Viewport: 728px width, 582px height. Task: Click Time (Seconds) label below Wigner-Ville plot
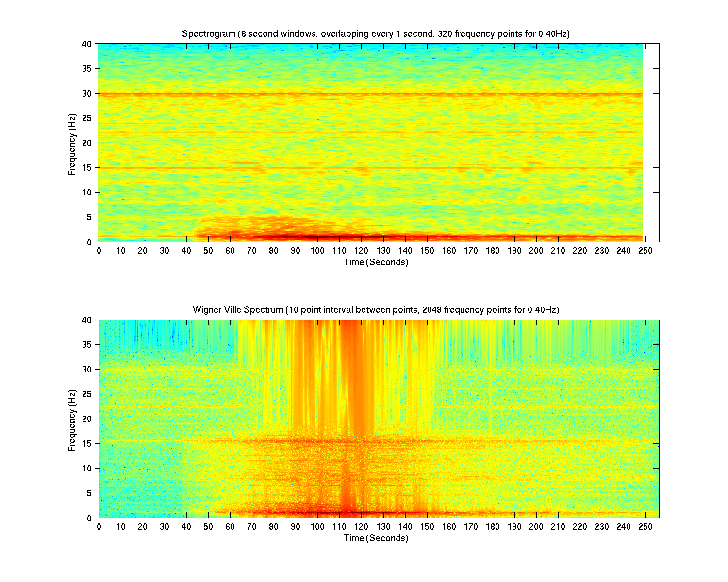(376, 538)
